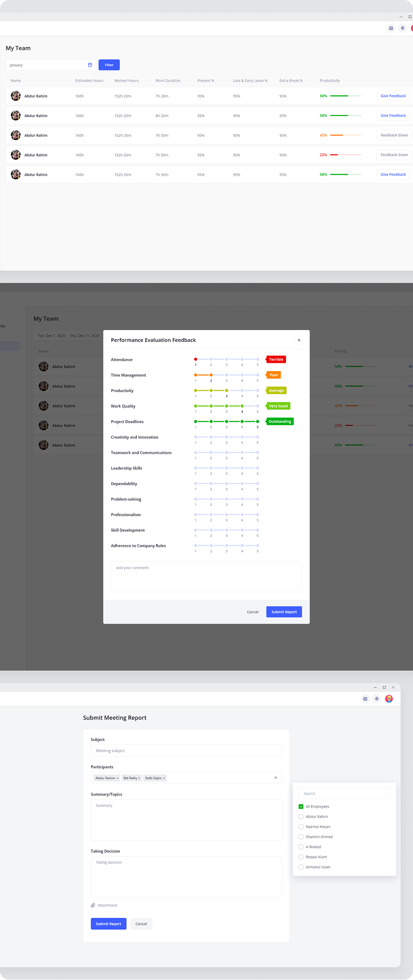Open the Dec 1 – Dec 31, 2020 date range
413x980 pixels.
(69, 335)
